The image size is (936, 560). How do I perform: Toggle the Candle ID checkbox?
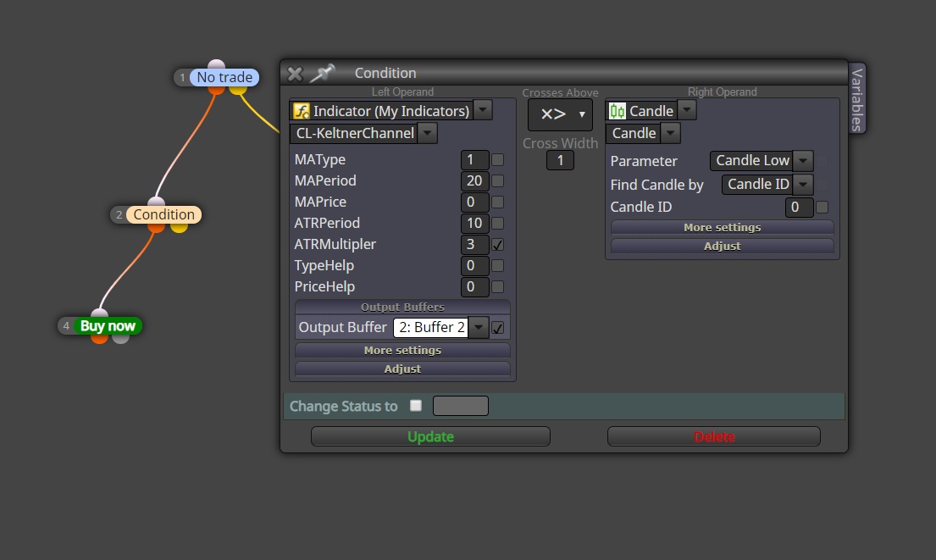tap(822, 208)
